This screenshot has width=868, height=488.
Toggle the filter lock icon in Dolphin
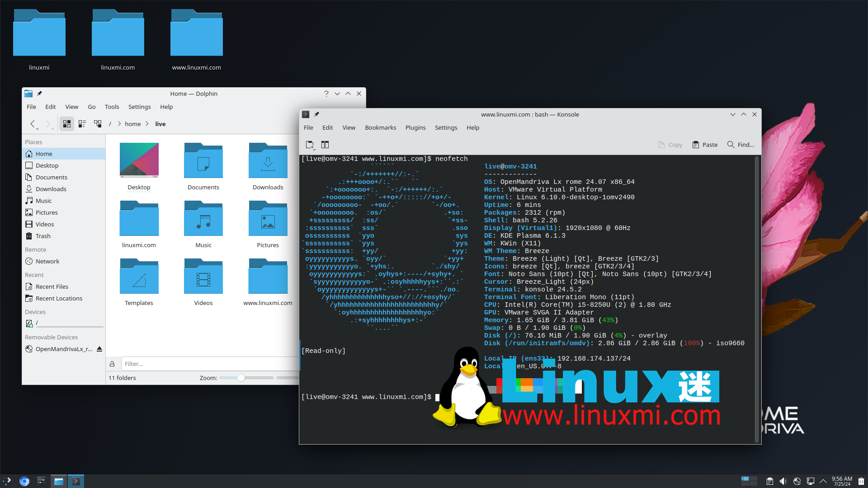112,364
